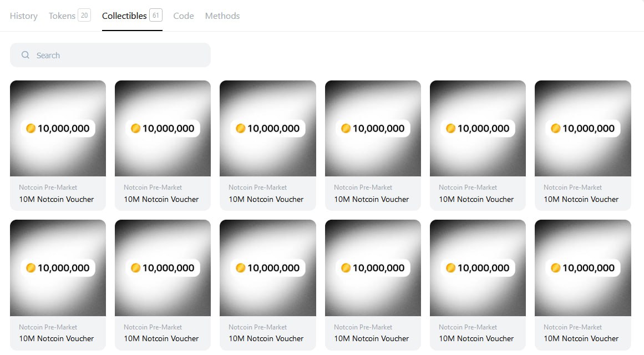Switch to the History tab

pyautogui.click(x=23, y=16)
